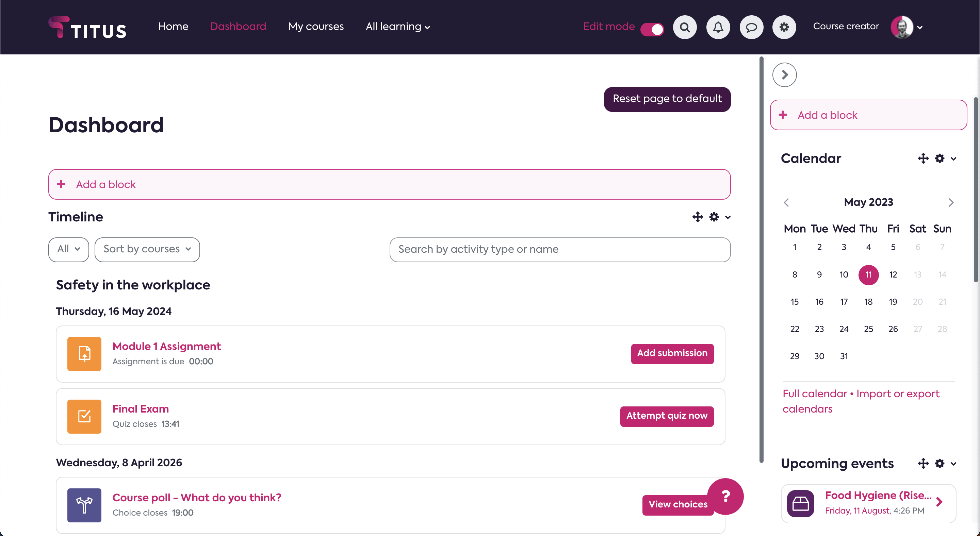The height and width of the screenshot is (536, 980).
Task: Click the Timeline block move icon
Action: click(x=697, y=217)
